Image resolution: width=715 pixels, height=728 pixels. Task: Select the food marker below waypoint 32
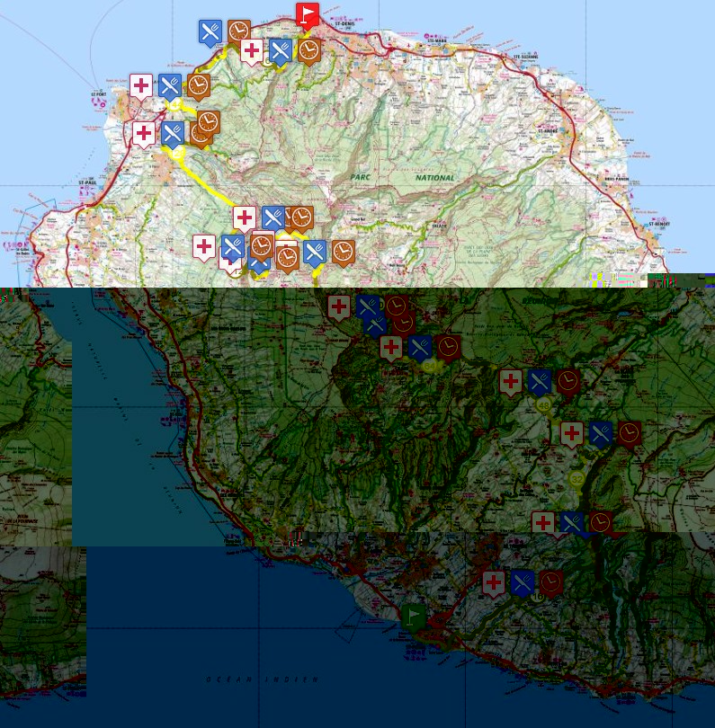[572, 524]
